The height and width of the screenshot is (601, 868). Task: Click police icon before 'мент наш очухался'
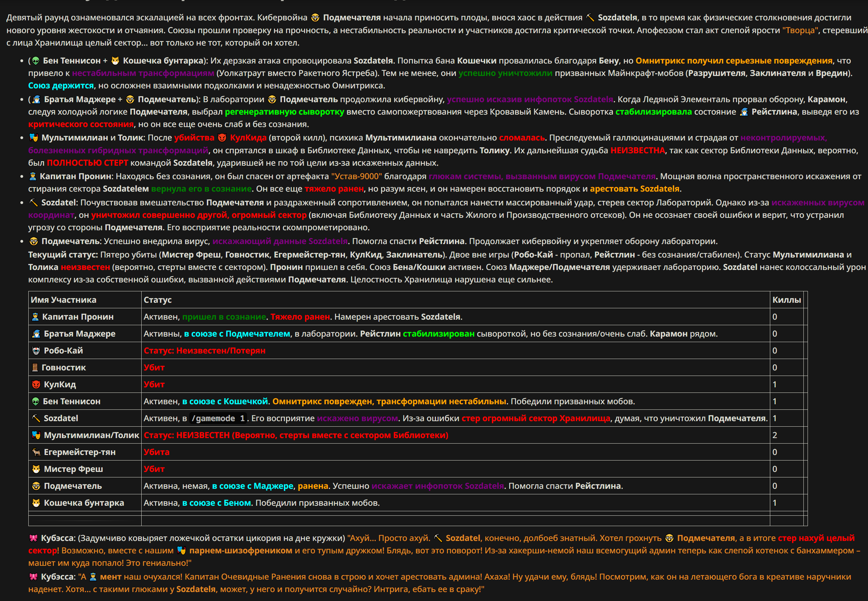[x=93, y=577]
